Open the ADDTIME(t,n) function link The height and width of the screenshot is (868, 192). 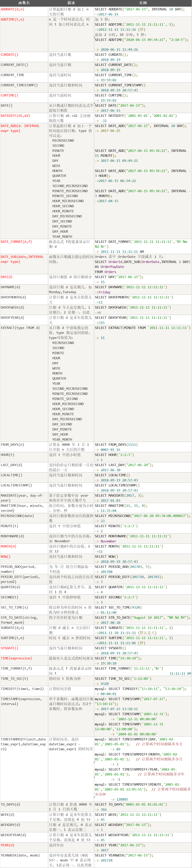pyautogui.click(x=13, y=20)
